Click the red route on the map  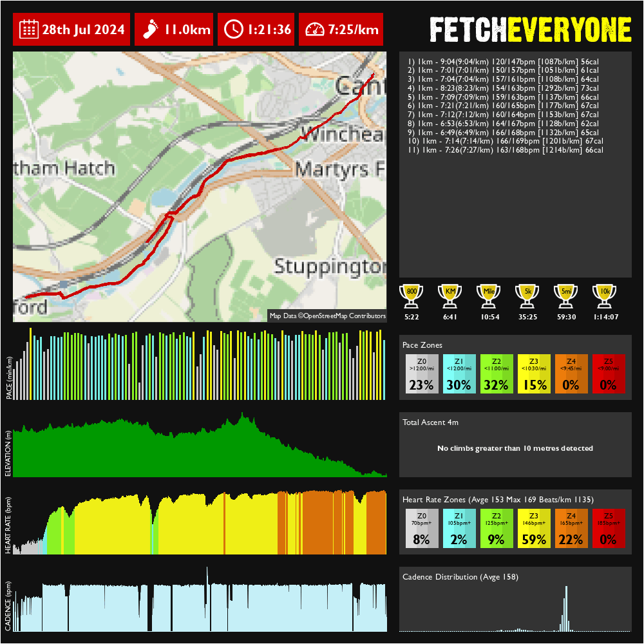258,153
